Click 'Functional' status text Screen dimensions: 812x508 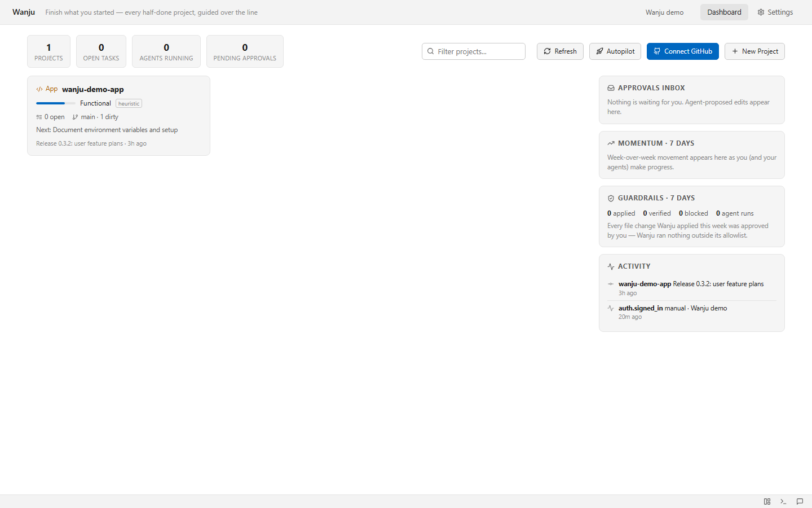point(95,103)
